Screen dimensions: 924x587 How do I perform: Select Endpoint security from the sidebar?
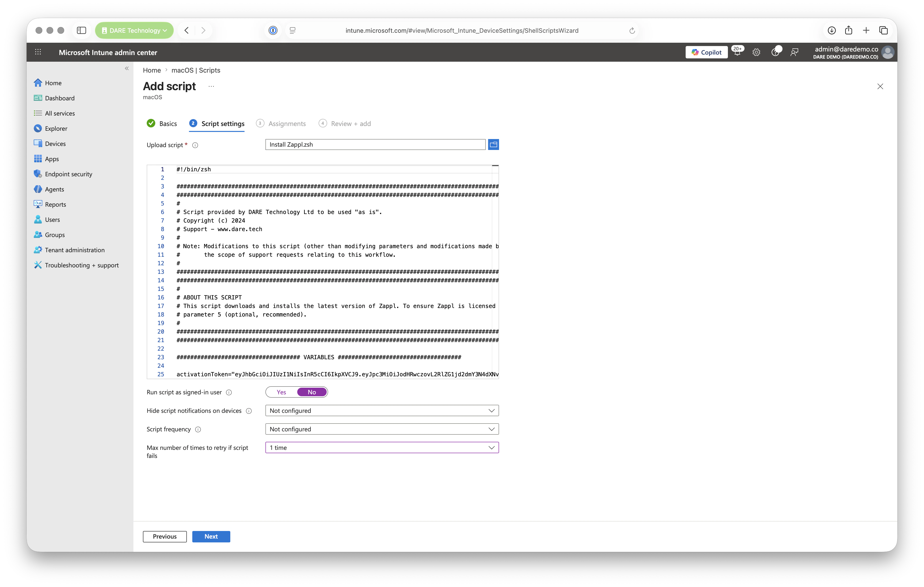click(x=68, y=174)
